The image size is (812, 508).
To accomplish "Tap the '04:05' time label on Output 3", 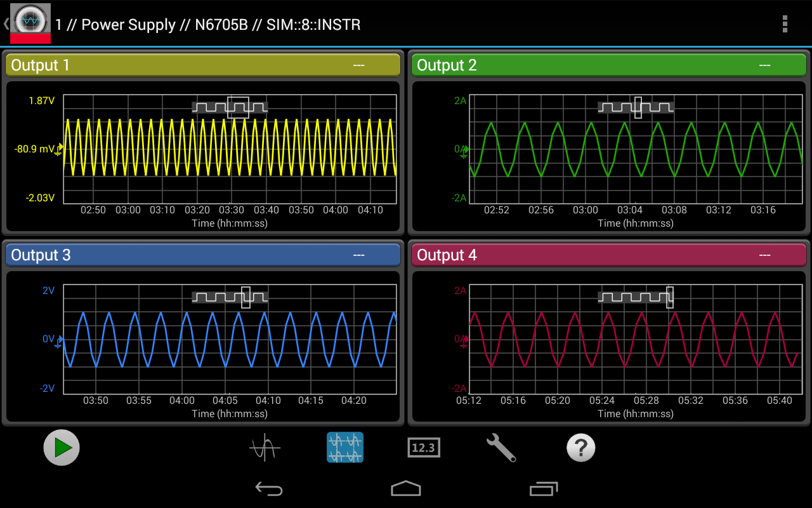I will 225,401.
